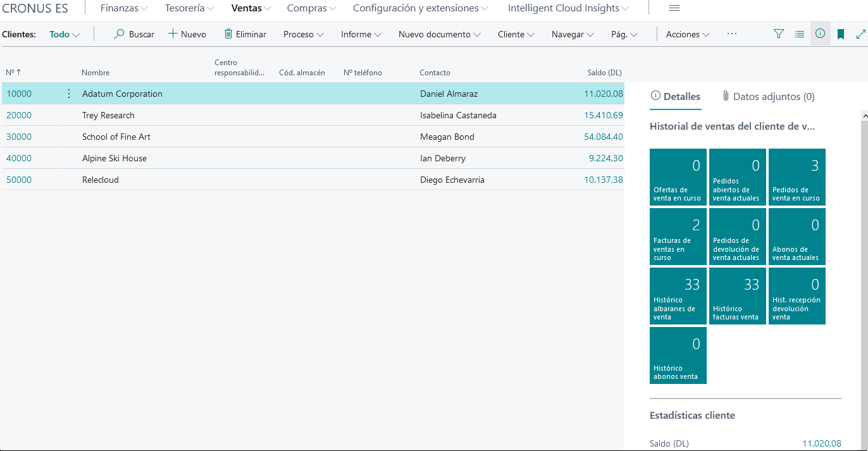Open Saldo (DL) 11.020,08 in Estadísticas cliente

click(x=822, y=443)
